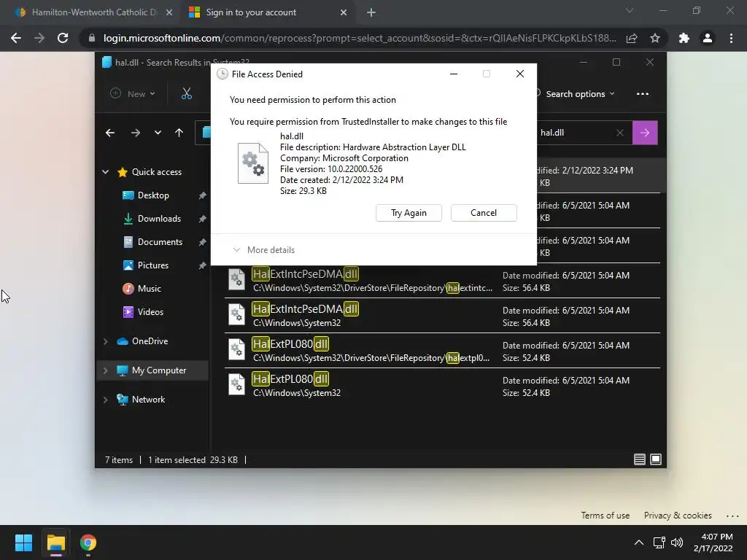Open Chrome profile avatar icon

(x=708, y=38)
